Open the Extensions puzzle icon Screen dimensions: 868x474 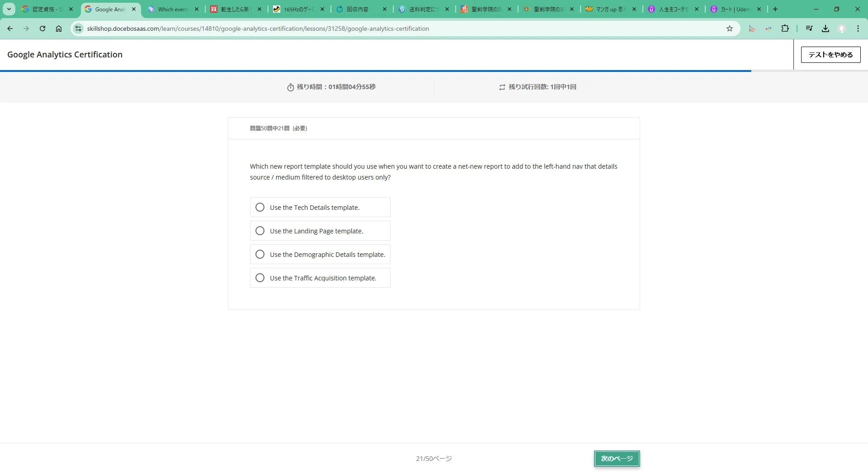[x=785, y=28]
